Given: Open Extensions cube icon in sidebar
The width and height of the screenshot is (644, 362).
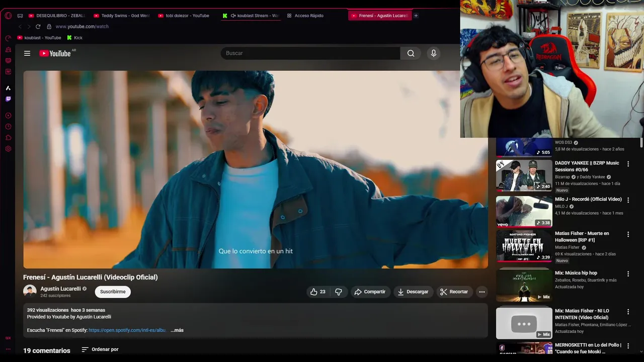Looking at the screenshot, I should click(x=8, y=138).
